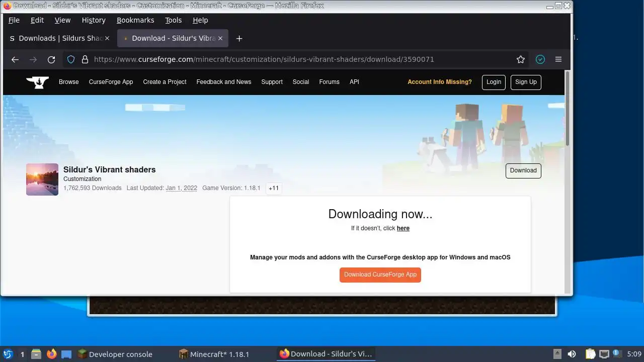
Task: Open Feedback and News link
Action: tap(224, 82)
